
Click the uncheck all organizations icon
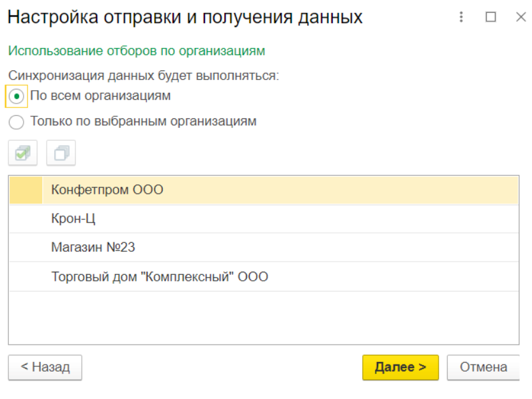[x=61, y=153]
